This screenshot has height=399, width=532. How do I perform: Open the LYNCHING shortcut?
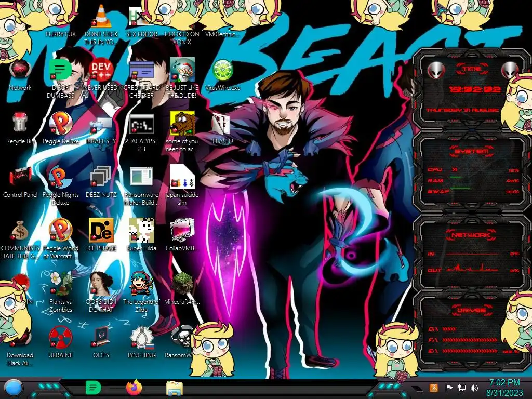click(x=141, y=343)
